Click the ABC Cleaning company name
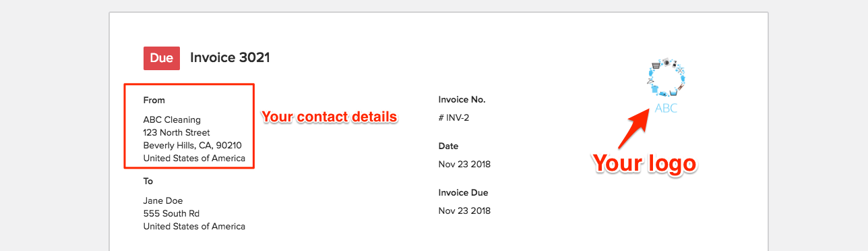Viewport: 868px width, 251px height. click(172, 120)
